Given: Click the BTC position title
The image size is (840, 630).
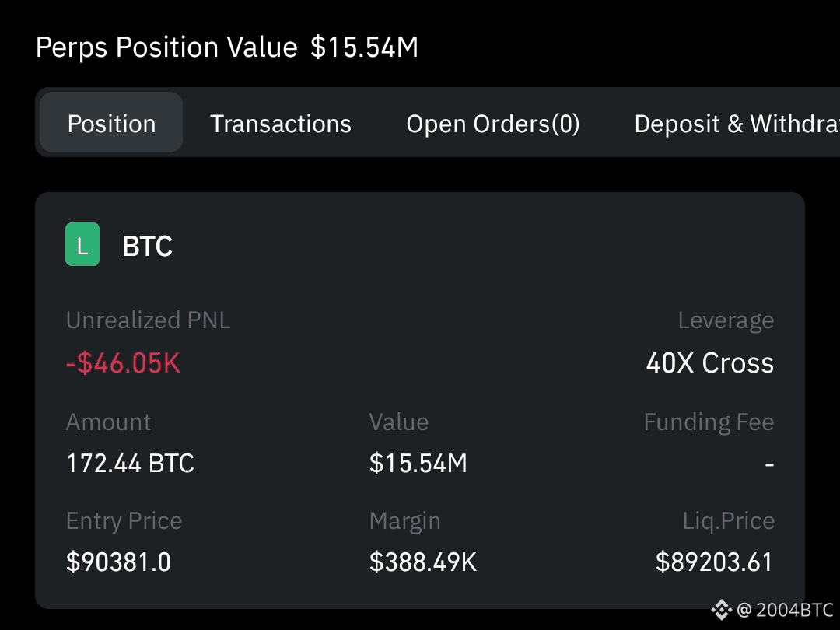Looking at the screenshot, I should tap(147, 246).
